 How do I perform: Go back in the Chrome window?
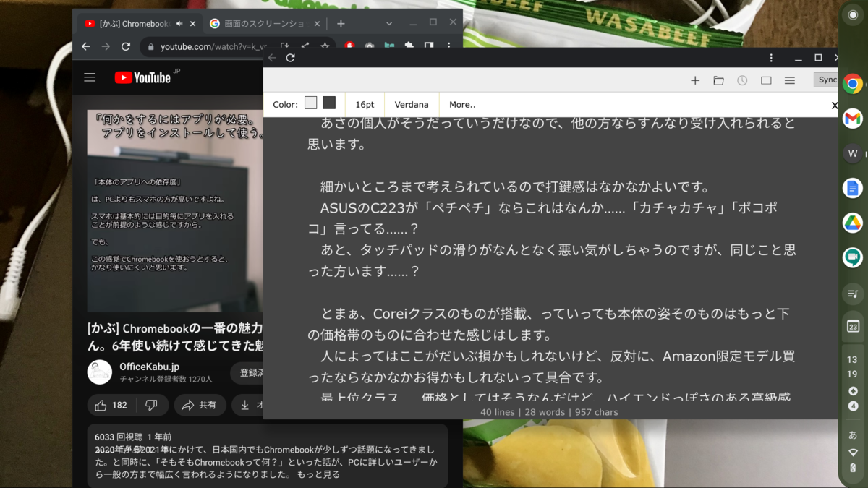(86, 46)
